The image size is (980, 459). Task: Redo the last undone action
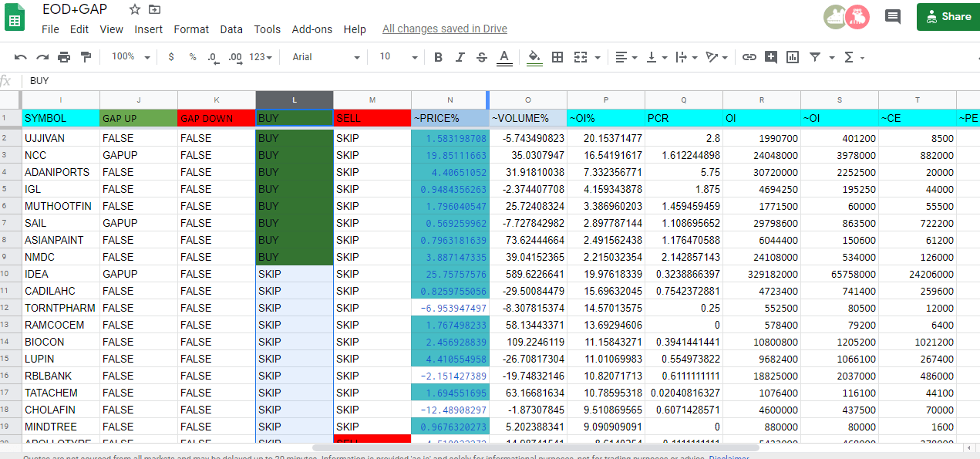tap(42, 57)
